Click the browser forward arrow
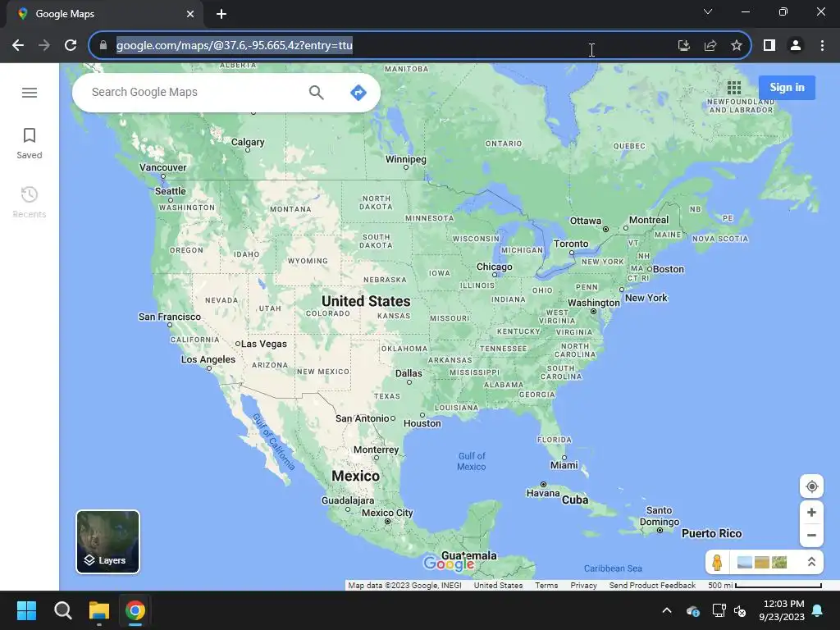 tap(44, 46)
